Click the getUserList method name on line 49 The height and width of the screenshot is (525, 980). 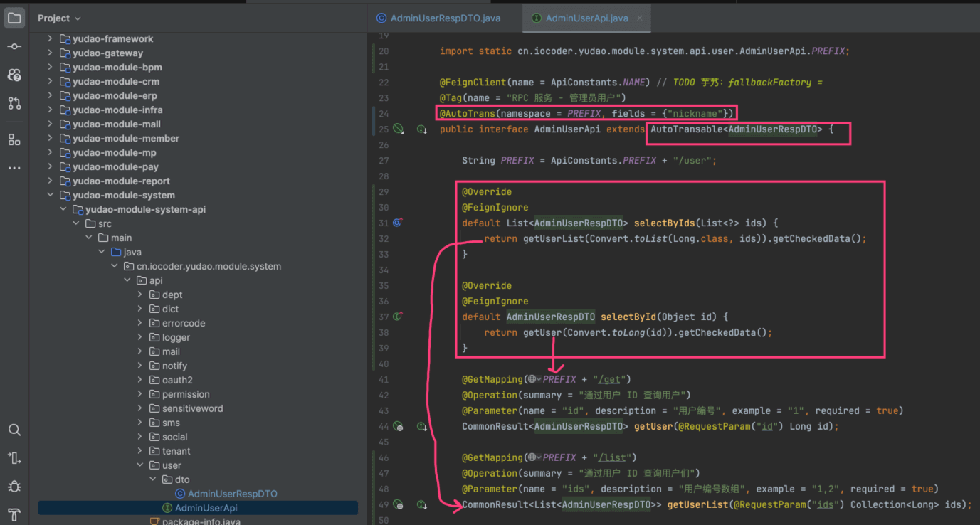[697, 505]
